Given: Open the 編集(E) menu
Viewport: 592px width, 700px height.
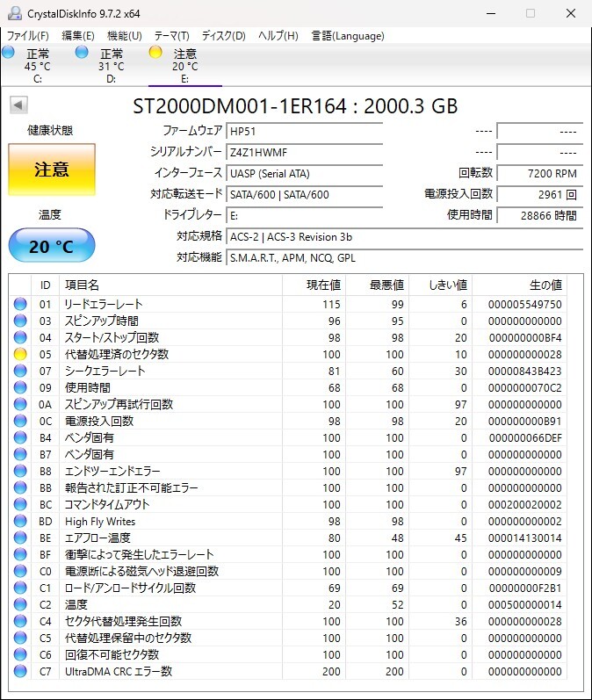Looking at the screenshot, I should [x=77, y=36].
